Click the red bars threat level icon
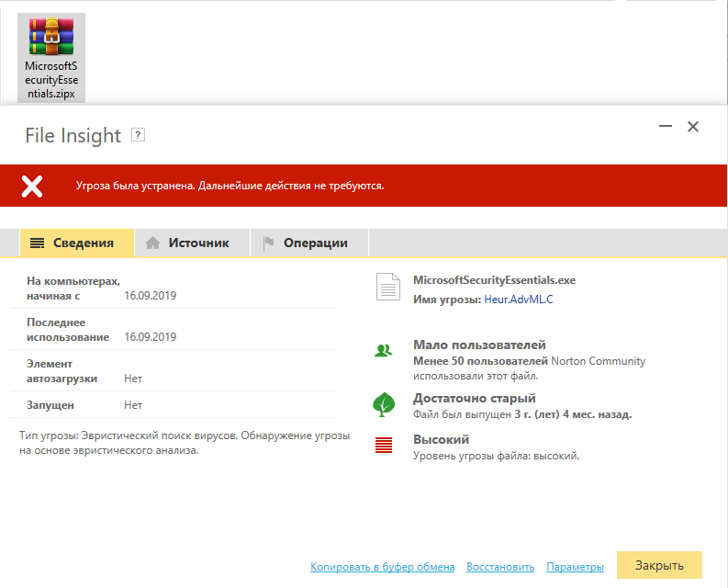The height and width of the screenshot is (588, 728). click(x=384, y=446)
